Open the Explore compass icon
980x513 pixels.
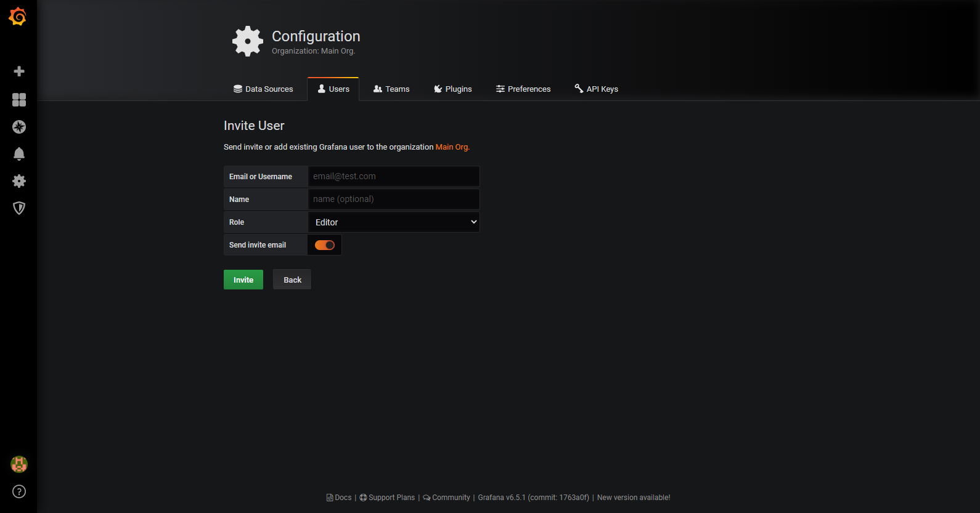tap(19, 127)
